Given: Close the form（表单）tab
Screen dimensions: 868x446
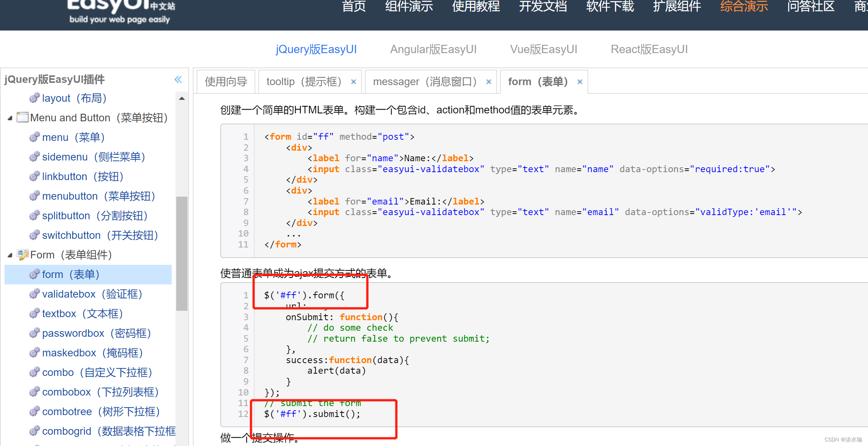Looking at the screenshot, I should point(580,82).
